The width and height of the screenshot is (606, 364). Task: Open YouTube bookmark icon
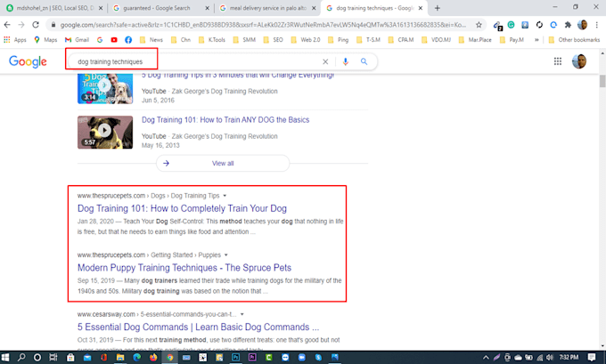(x=114, y=40)
